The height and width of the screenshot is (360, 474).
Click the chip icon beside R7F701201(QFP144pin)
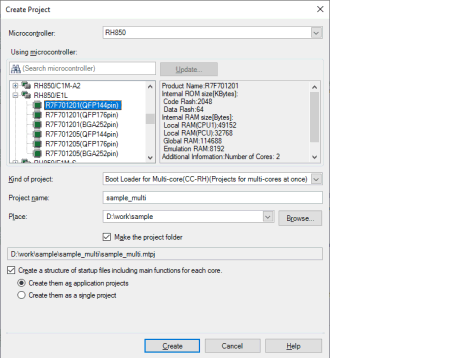tap(37, 105)
